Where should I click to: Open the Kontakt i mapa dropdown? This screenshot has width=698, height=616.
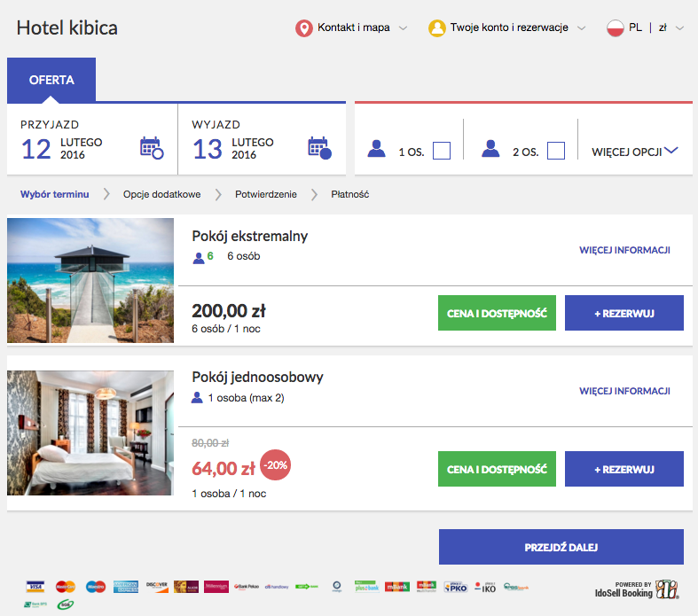354,28
